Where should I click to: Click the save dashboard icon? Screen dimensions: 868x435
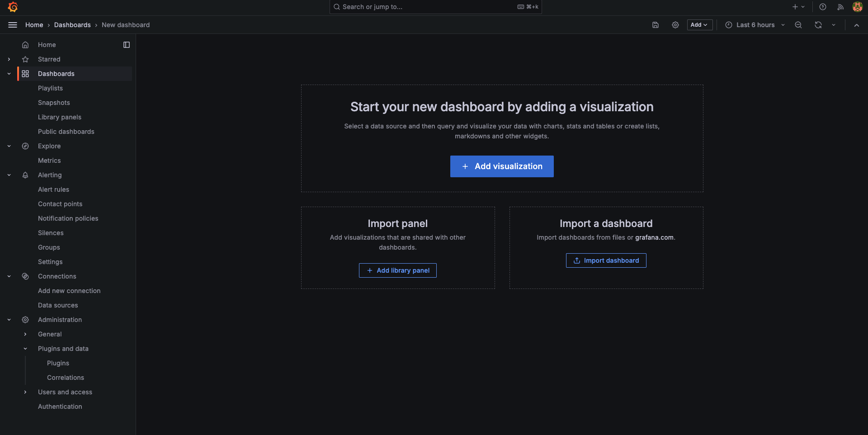pos(656,25)
